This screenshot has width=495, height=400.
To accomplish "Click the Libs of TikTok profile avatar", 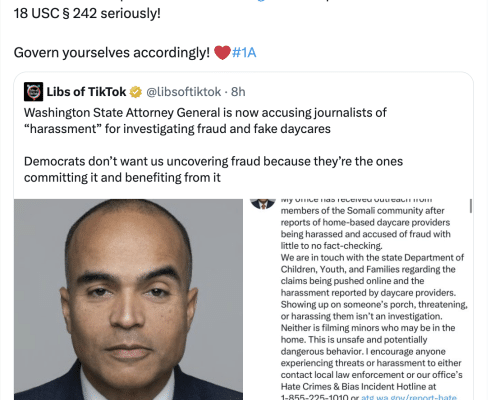I will (33, 92).
